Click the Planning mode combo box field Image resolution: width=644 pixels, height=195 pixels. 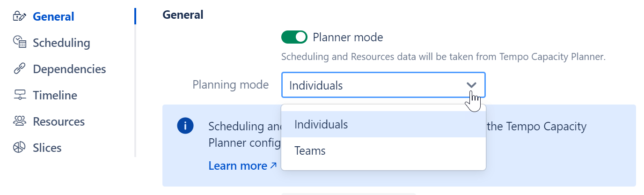[374, 85]
